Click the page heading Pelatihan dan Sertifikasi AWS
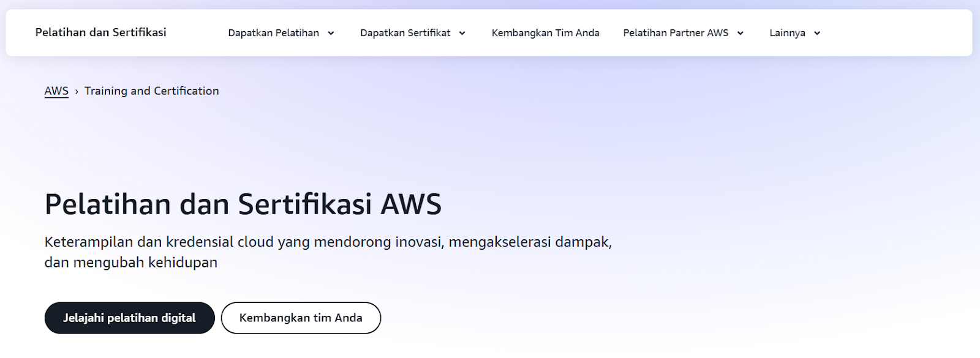The width and height of the screenshot is (980, 358). [x=243, y=205]
